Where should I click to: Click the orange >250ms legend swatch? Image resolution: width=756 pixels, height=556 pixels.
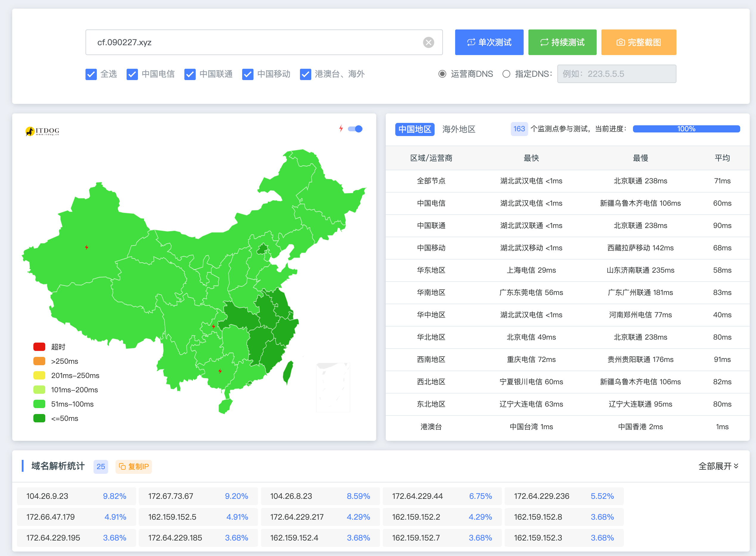39,361
